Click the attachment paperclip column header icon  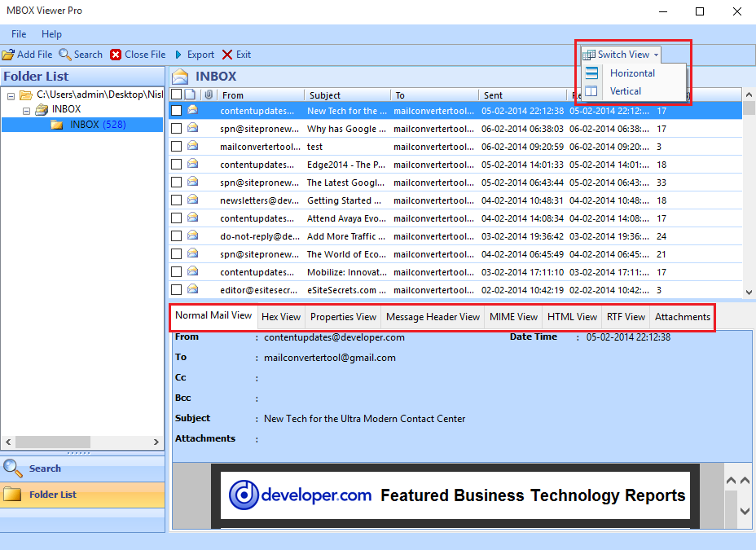coord(209,95)
